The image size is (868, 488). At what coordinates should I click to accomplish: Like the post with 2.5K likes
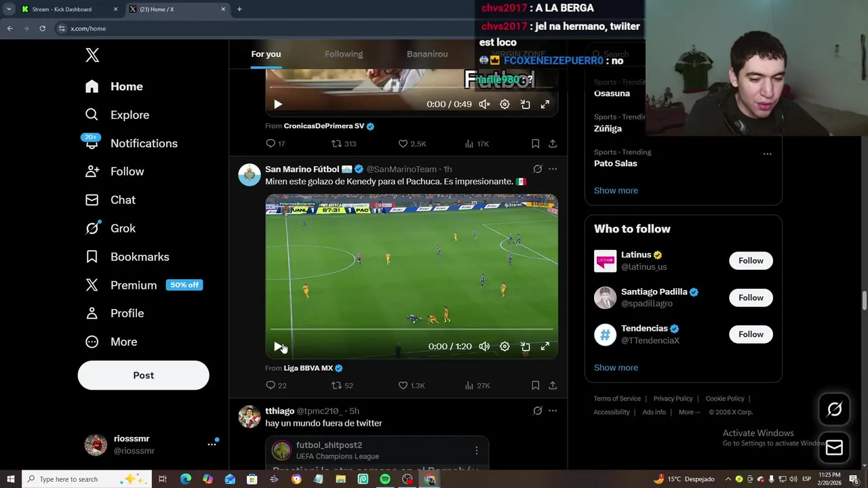coord(412,144)
